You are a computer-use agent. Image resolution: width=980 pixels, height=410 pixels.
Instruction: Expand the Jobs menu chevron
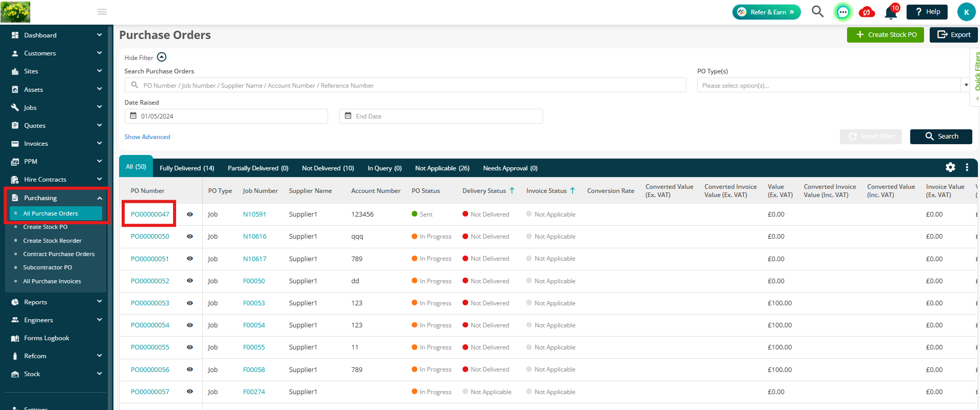tap(100, 107)
